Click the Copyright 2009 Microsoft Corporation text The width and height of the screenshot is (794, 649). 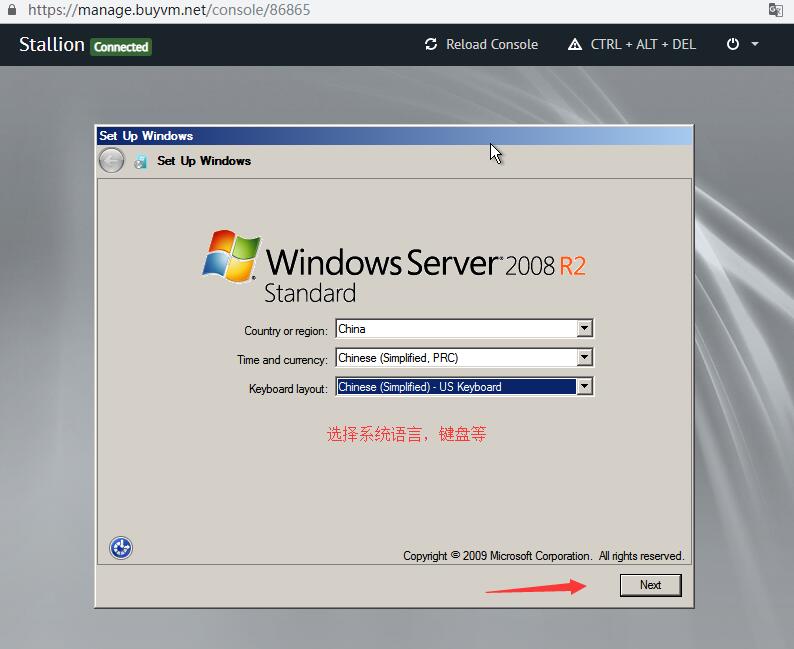[543, 556]
